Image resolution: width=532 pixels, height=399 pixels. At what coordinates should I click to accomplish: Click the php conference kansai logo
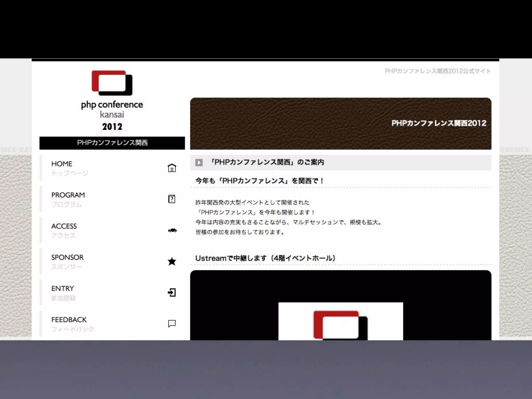click(x=112, y=101)
